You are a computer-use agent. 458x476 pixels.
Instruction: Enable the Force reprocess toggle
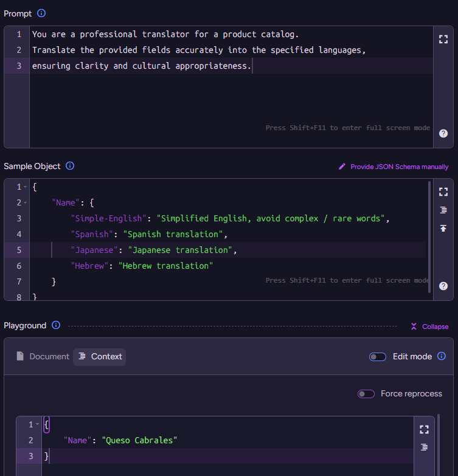[x=366, y=394]
